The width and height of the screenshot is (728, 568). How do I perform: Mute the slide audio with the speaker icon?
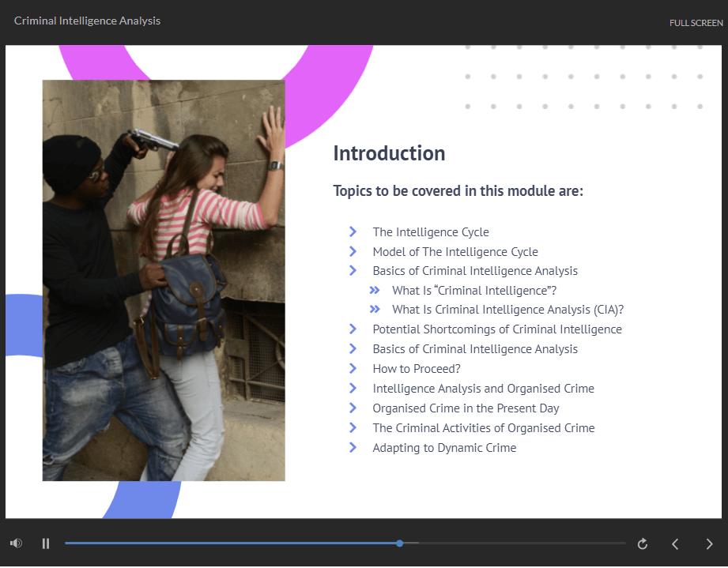(x=17, y=543)
